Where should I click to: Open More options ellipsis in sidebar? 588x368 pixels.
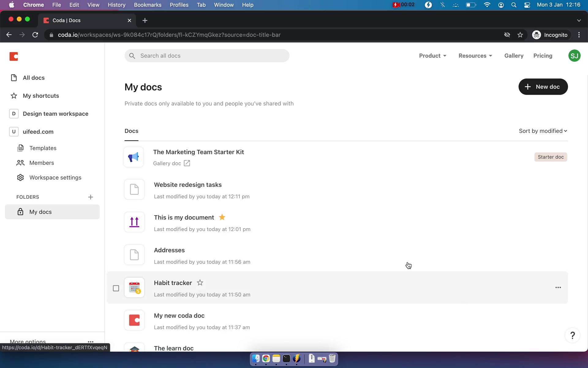coord(91,341)
